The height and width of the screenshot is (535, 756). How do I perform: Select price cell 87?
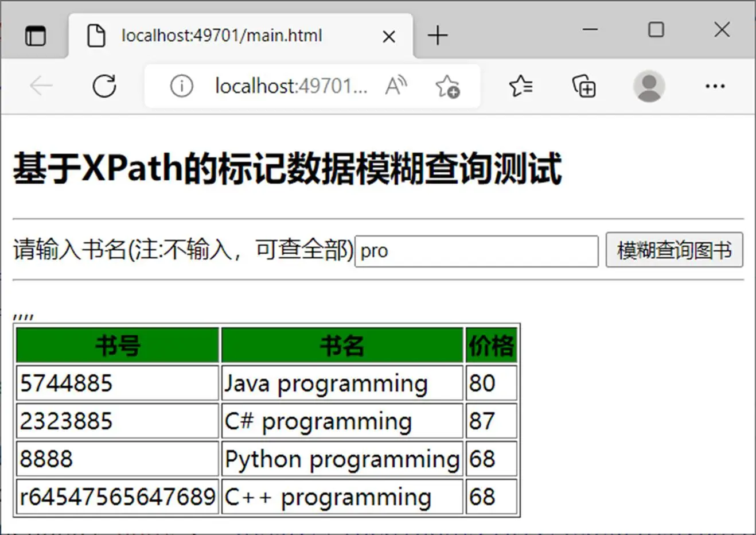[492, 421]
